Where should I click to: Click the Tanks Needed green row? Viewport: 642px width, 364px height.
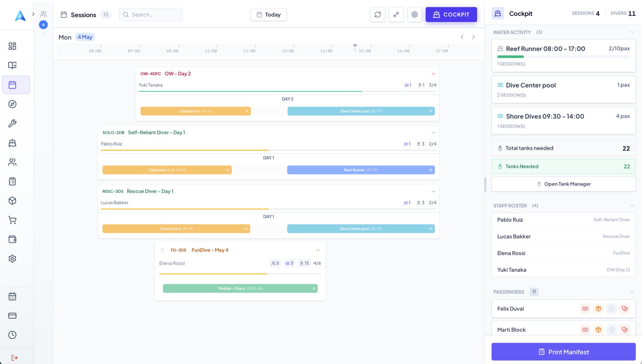coord(563,166)
